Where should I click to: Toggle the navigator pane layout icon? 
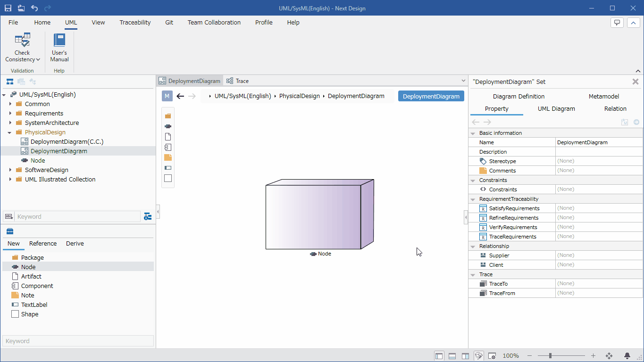[x=439, y=356]
